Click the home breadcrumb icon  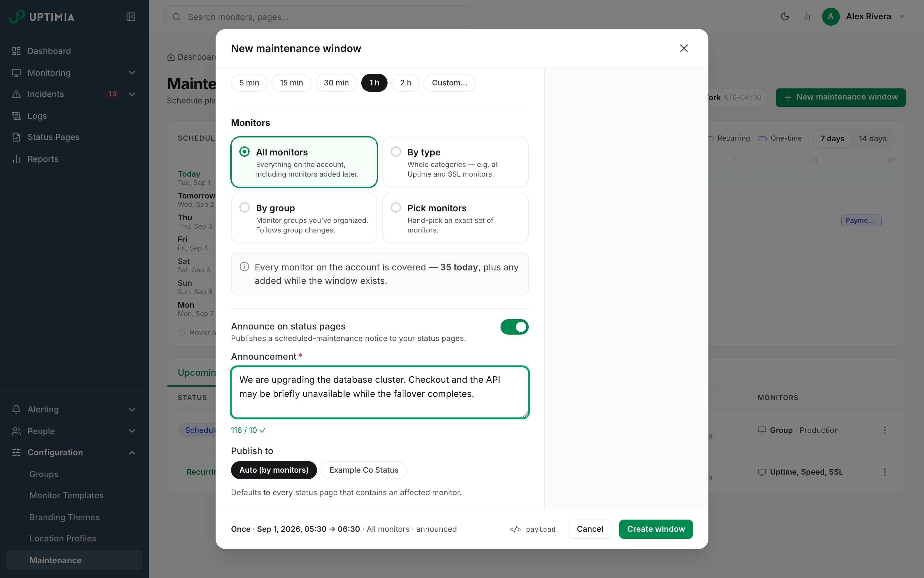171,57
